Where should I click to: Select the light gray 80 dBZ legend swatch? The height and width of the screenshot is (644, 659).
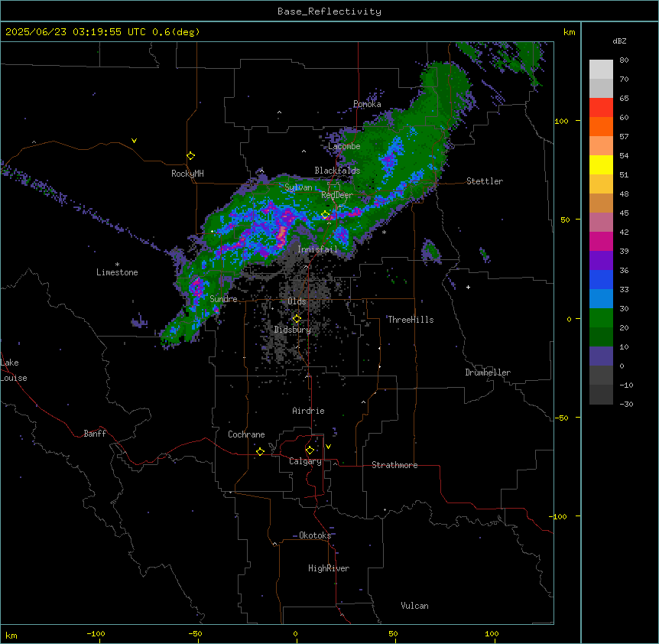point(601,70)
